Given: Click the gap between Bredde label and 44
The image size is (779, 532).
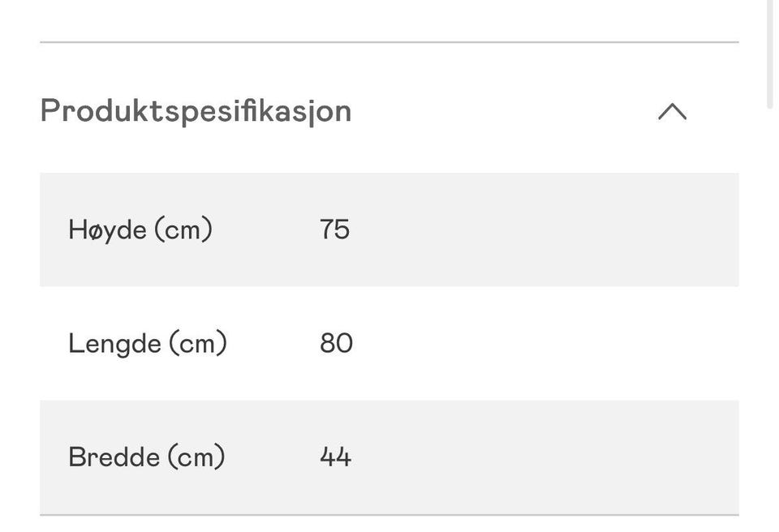Looking at the screenshot, I should pyautogui.click(x=273, y=457).
